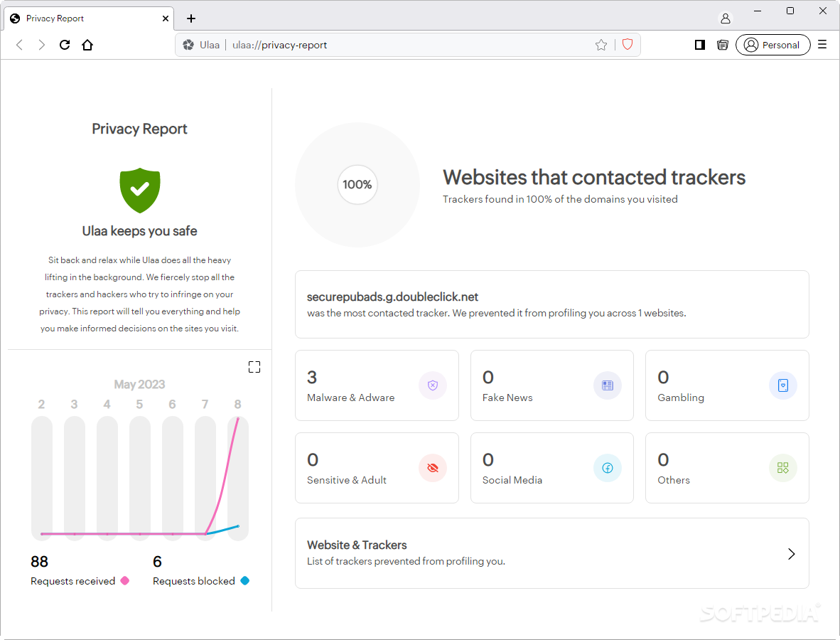Maximize the browser window

coord(790,11)
